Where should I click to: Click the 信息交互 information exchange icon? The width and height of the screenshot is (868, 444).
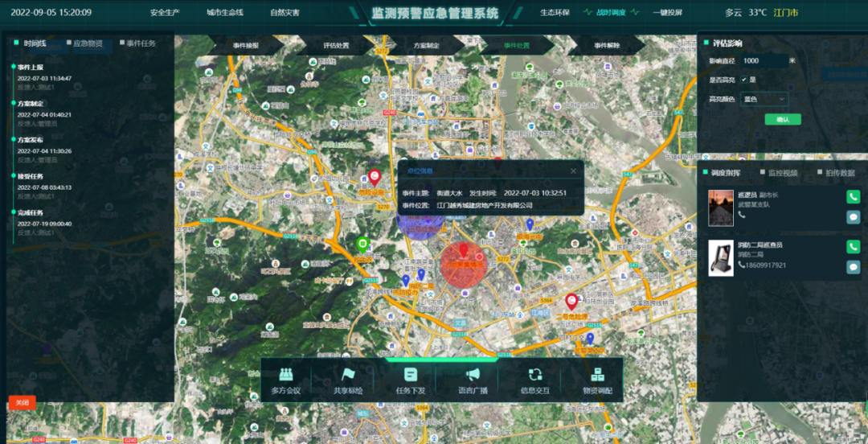pyautogui.click(x=534, y=375)
